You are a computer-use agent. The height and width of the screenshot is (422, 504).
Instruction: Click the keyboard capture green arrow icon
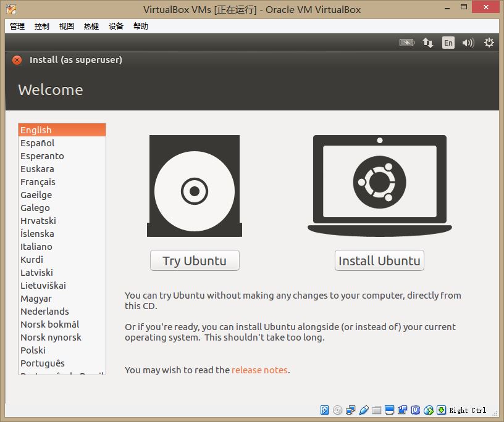pos(442,410)
